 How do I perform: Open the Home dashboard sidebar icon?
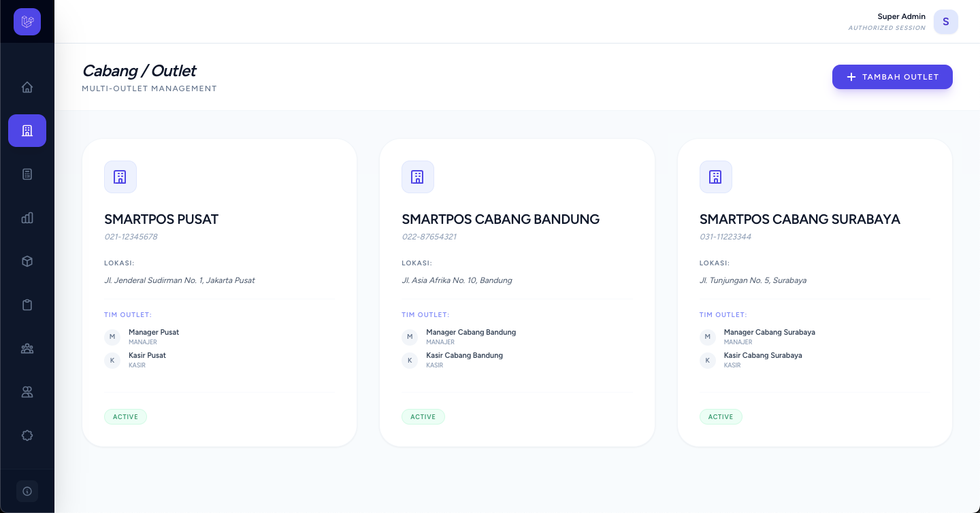[27, 87]
